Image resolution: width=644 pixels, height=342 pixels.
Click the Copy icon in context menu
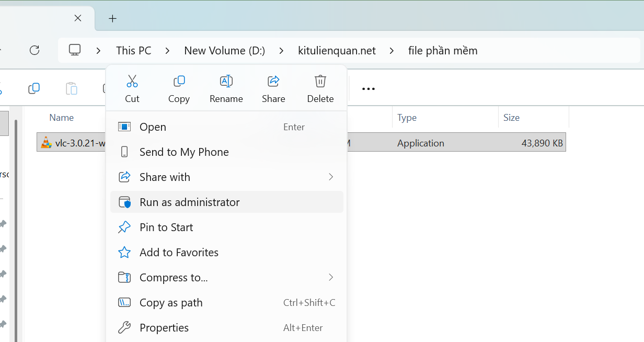(x=179, y=81)
